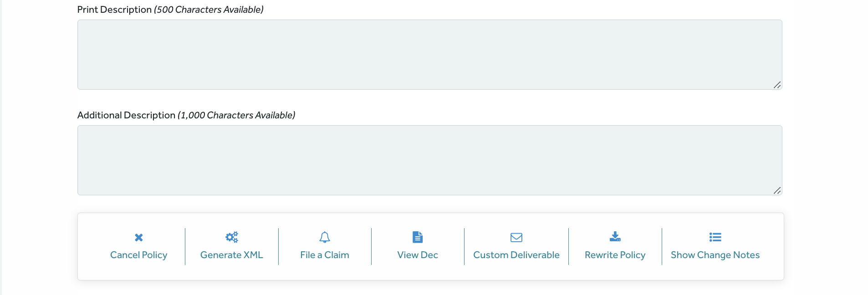Choose the Rewrite Policy text
Screen dimensions: 868x295
615,255
